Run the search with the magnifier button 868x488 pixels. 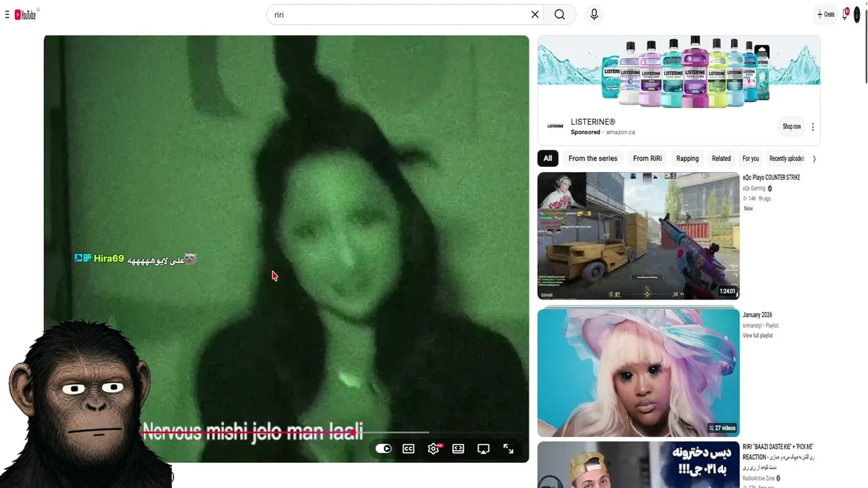[559, 14]
